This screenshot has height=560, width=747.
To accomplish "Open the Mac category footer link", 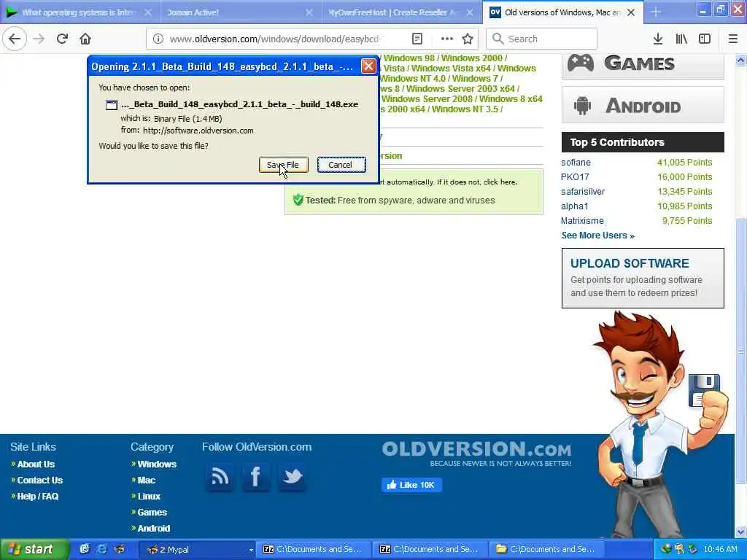I will click(x=146, y=480).
